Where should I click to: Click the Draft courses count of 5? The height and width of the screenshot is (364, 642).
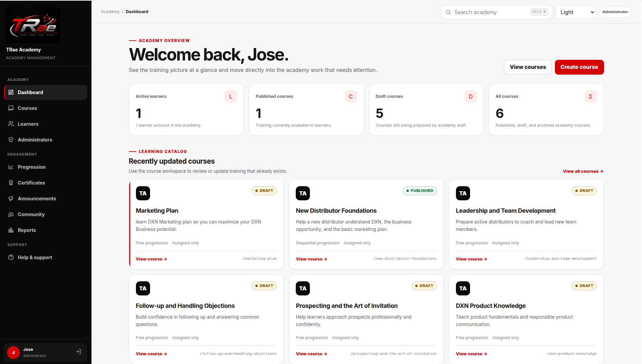tap(380, 114)
